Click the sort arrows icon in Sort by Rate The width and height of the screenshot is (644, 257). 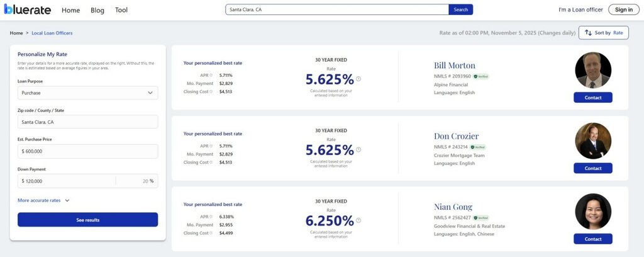[588, 33]
